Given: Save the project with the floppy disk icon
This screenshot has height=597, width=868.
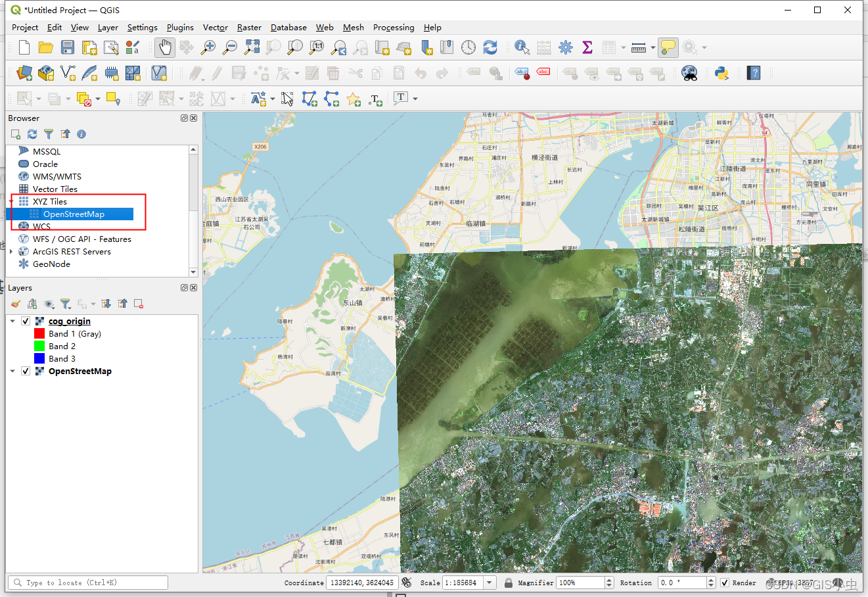Looking at the screenshot, I should [x=68, y=47].
